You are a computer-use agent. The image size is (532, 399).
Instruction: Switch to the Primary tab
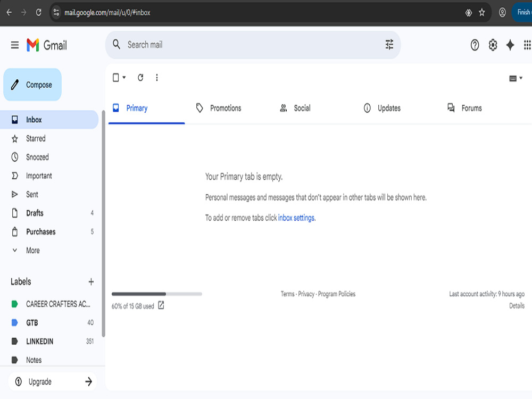click(x=147, y=108)
